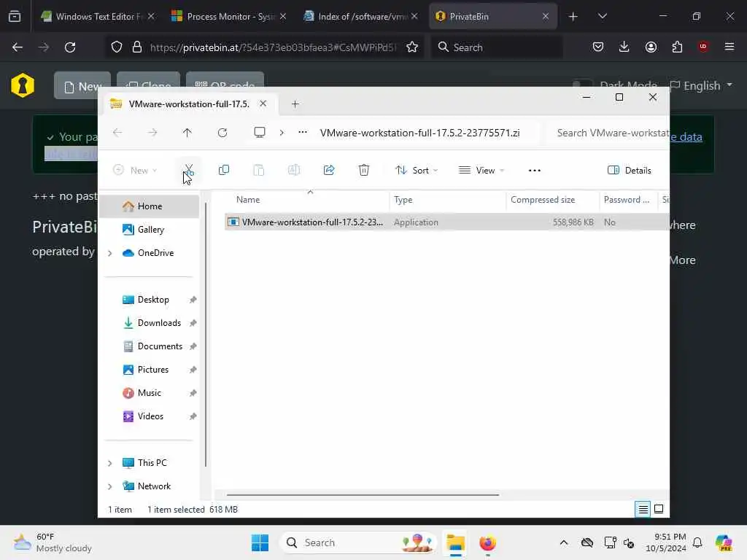This screenshot has height=560, width=747.
Task: Reload the page in Firefox
Action: (70, 47)
